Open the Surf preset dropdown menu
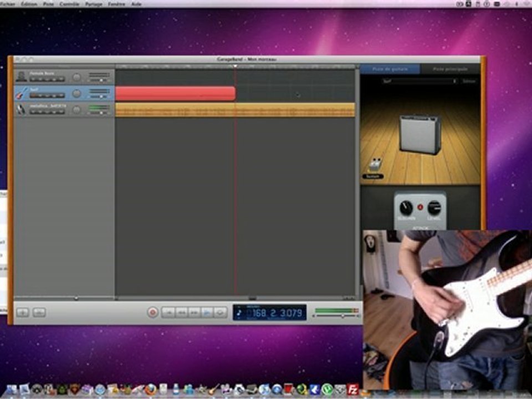This screenshot has width=532, height=399. tap(420, 81)
